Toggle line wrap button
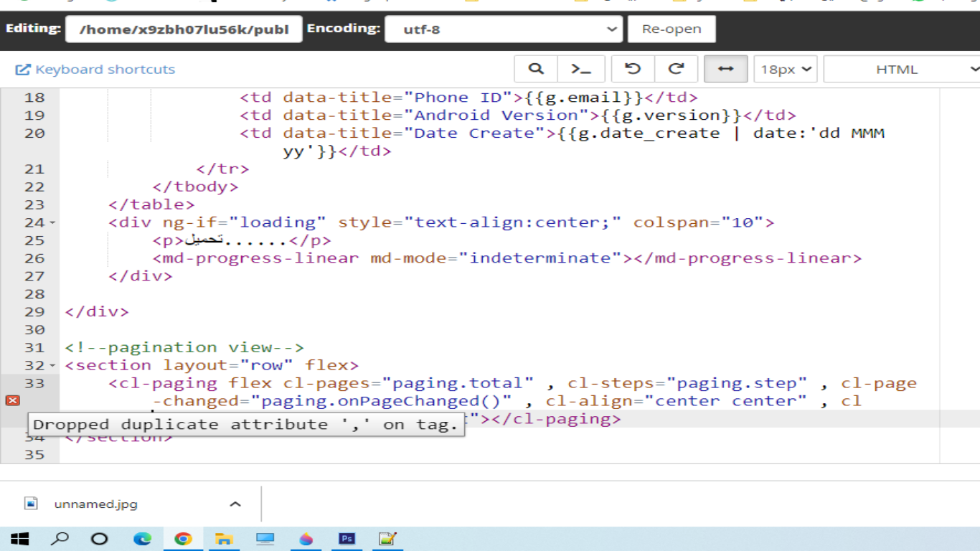The width and height of the screenshot is (980, 551). click(725, 69)
